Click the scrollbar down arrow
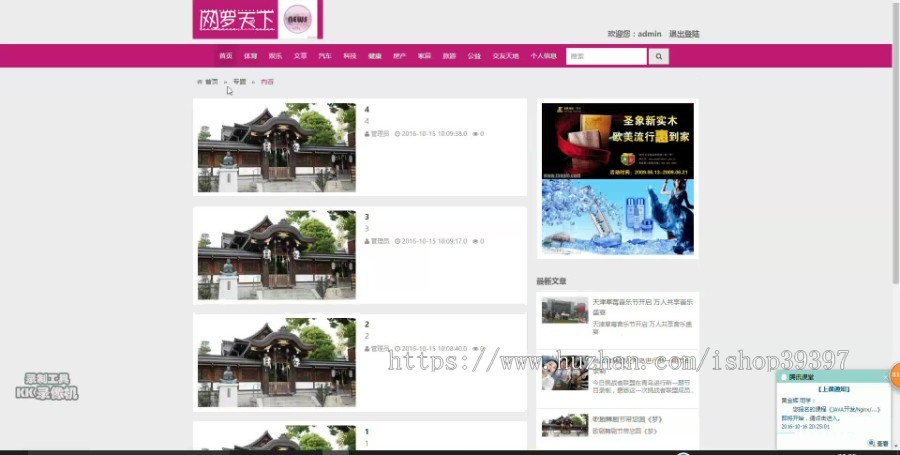 (896, 446)
